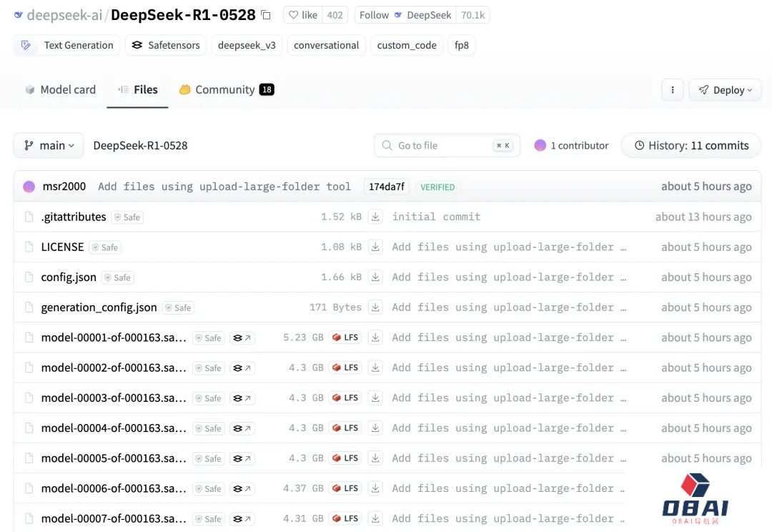
Task: Open the three-dot more options menu
Action: 673,90
